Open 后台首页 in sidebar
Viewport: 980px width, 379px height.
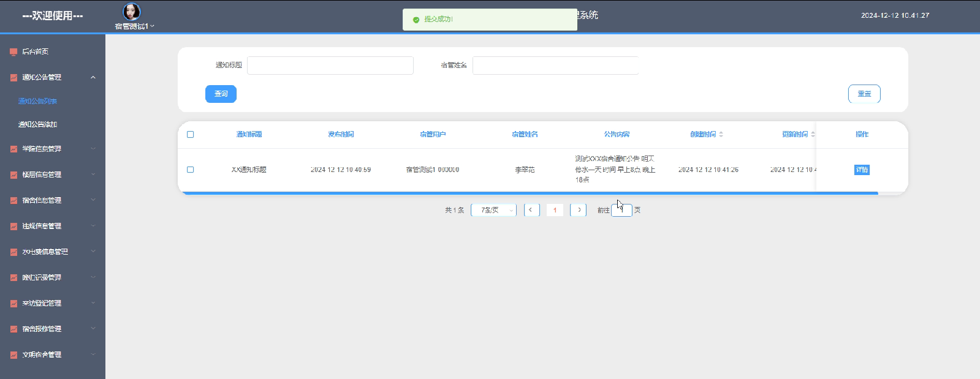[53, 52]
